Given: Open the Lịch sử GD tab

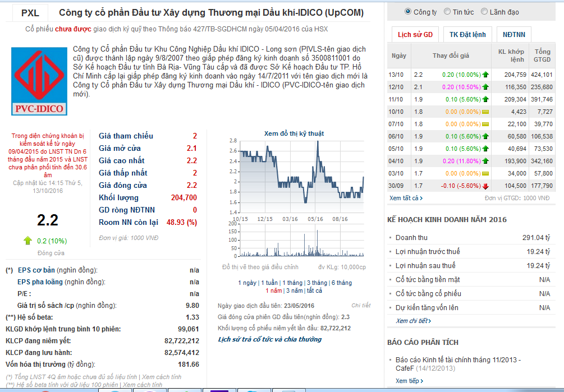Looking at the screenshot, I should 415,35.
